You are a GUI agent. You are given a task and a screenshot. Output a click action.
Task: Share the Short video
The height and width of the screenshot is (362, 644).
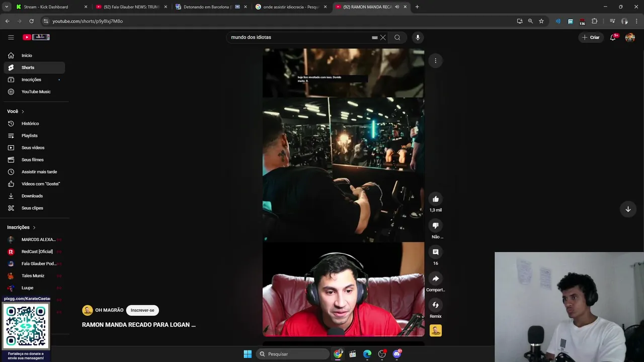(436, 279)
